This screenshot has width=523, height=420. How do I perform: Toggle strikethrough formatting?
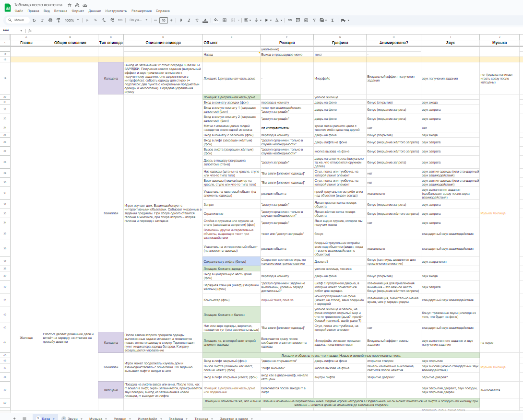pyautogui.click(x=197, y=20)
